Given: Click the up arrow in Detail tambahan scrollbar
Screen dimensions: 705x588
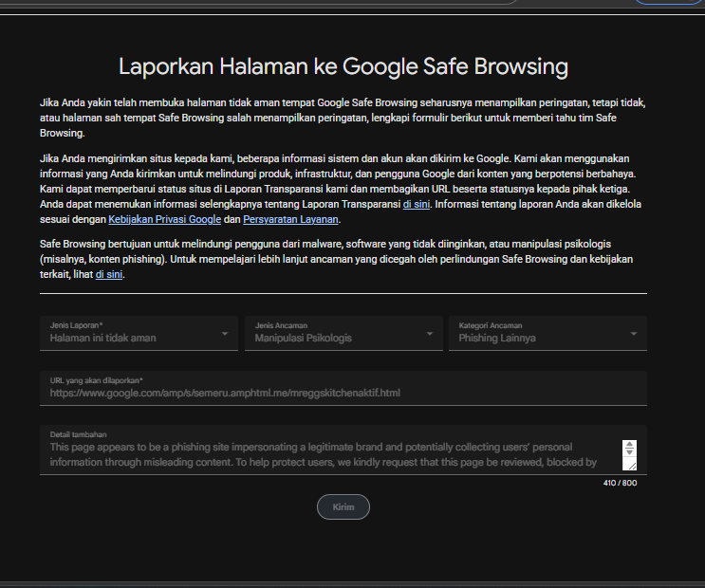Looking at the screenshot, I should coord(629,445).
